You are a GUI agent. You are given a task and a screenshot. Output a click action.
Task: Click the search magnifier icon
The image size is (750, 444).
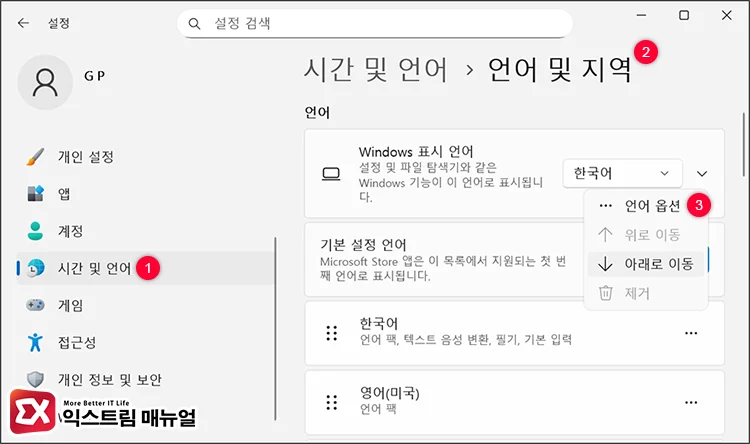click(x=194, y=23)
